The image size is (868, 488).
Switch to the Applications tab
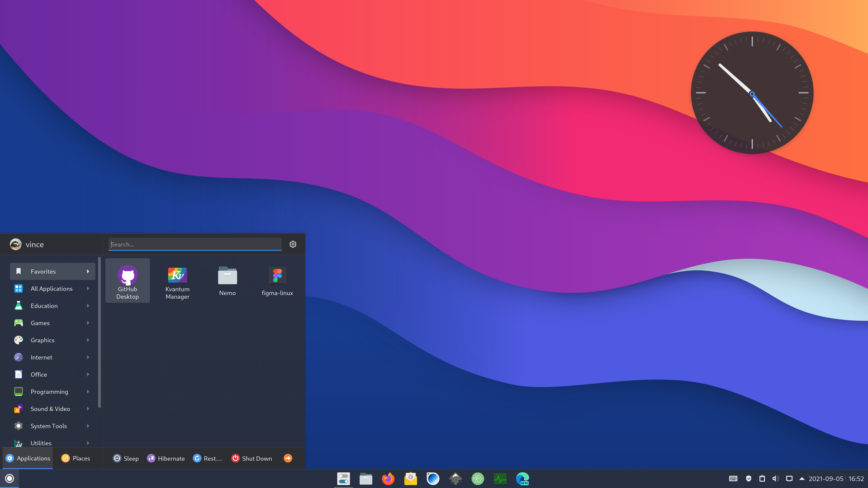tap(28, 458)
